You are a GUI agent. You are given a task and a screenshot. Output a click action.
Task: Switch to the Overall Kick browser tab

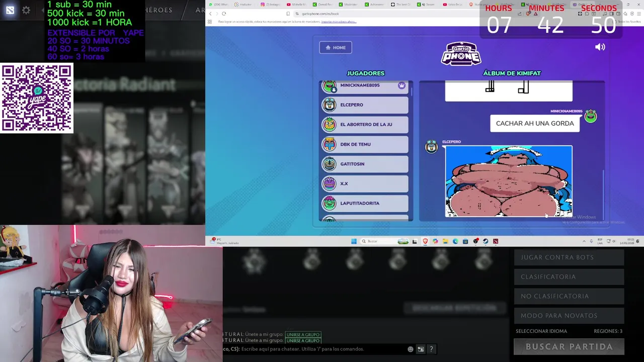tap(324, 5)
